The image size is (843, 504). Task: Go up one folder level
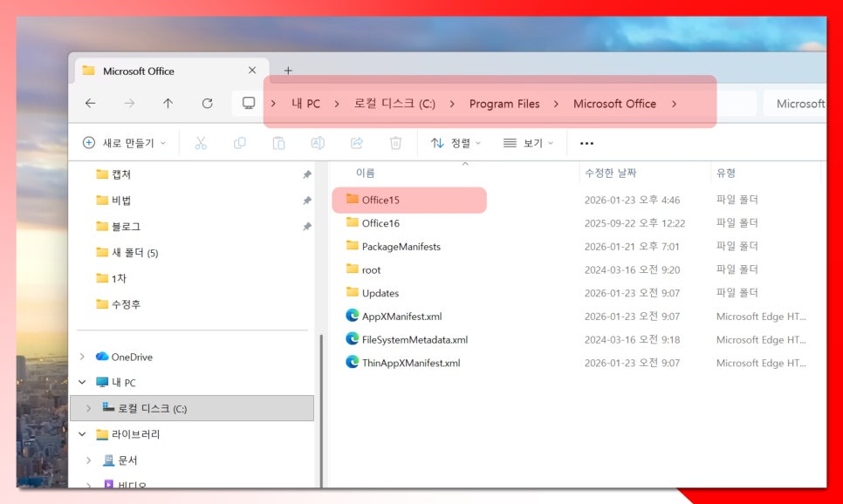pyautogui.click(x=168, y=103)
